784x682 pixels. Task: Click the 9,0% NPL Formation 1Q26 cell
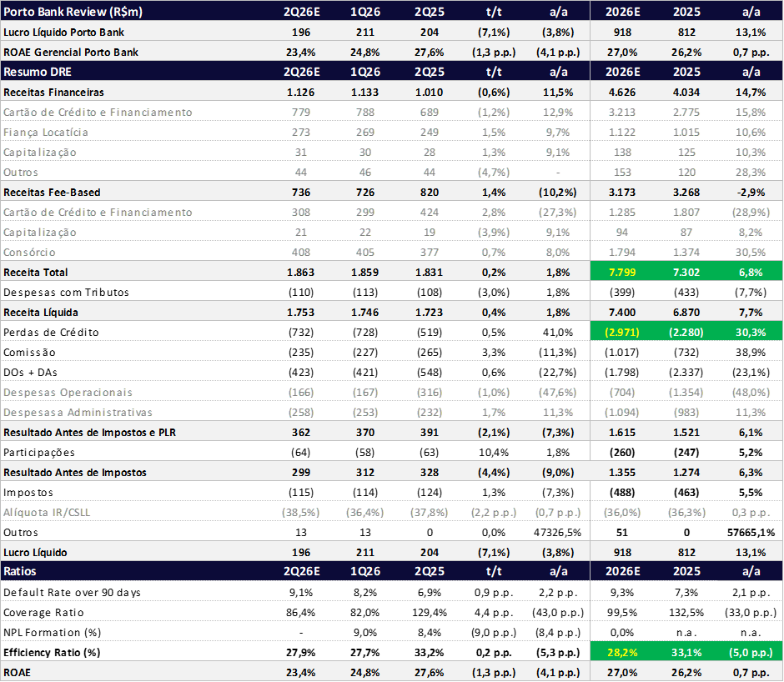[365, 632]
